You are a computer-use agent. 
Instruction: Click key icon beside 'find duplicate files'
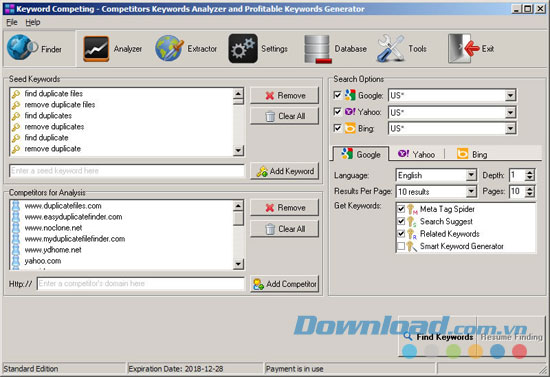tap(16, 94)
